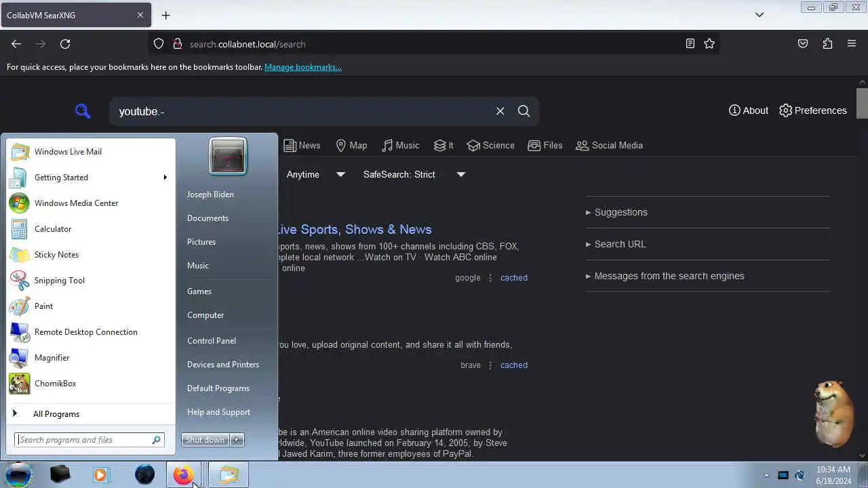The height and width of the screenshot is (488, 868).
Task: Open Paint from Start menu
Action: coord(91,306)
